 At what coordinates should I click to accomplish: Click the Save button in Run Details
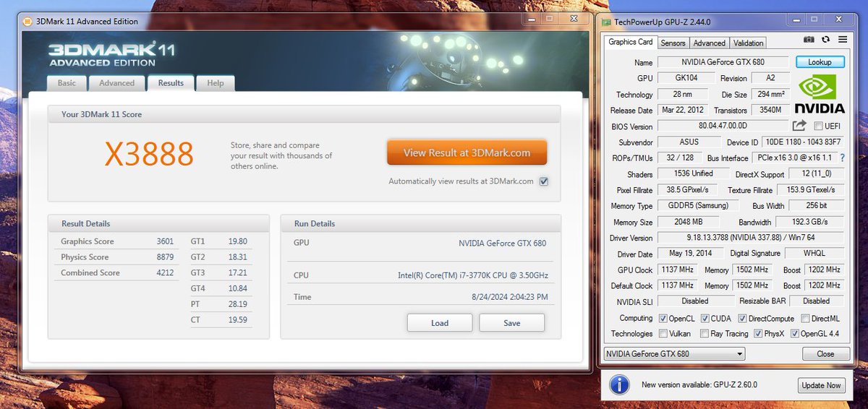tap(511, 323)
